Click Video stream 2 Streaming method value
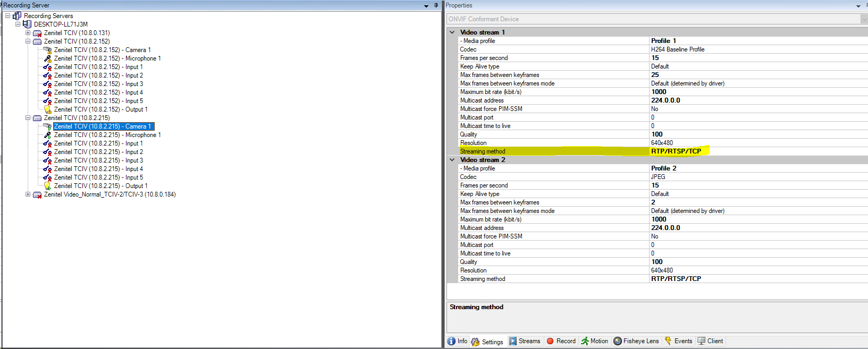Screen dimensions: 868x349 (x=676, y=279)
